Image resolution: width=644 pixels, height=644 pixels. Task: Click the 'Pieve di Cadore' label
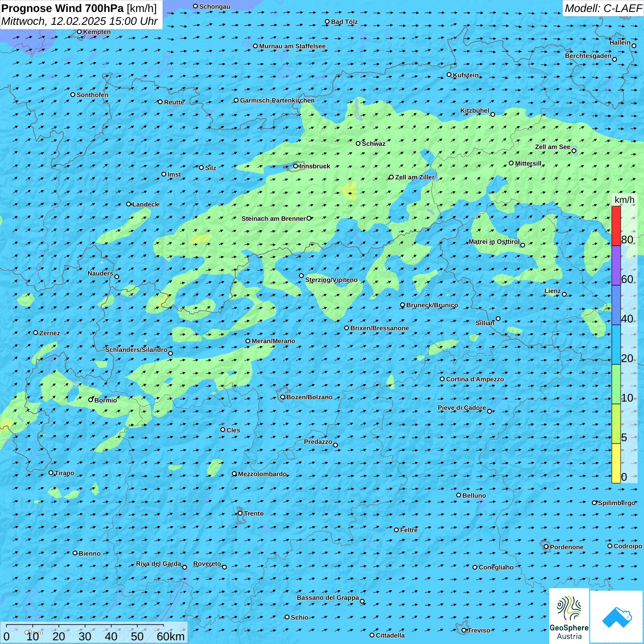462,408
